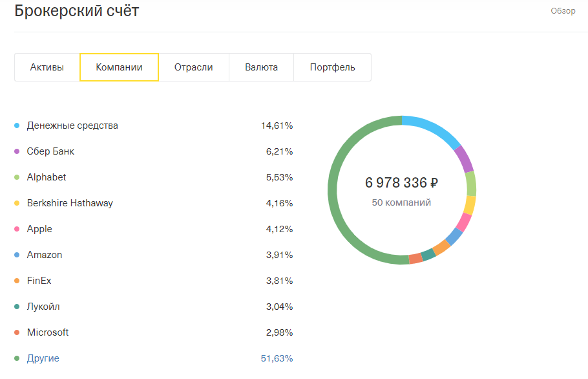
Task: Select the Microsoft row label
Action: 48,332
